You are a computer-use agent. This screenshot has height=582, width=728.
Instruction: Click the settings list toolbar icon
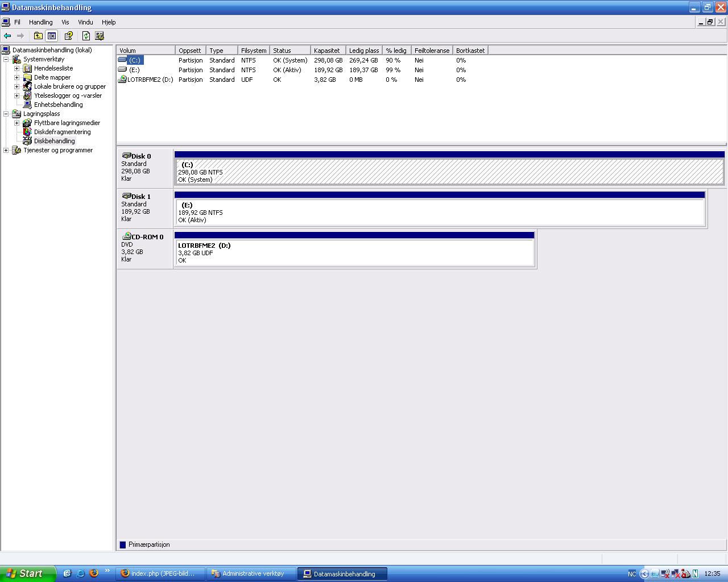(100, 36)
